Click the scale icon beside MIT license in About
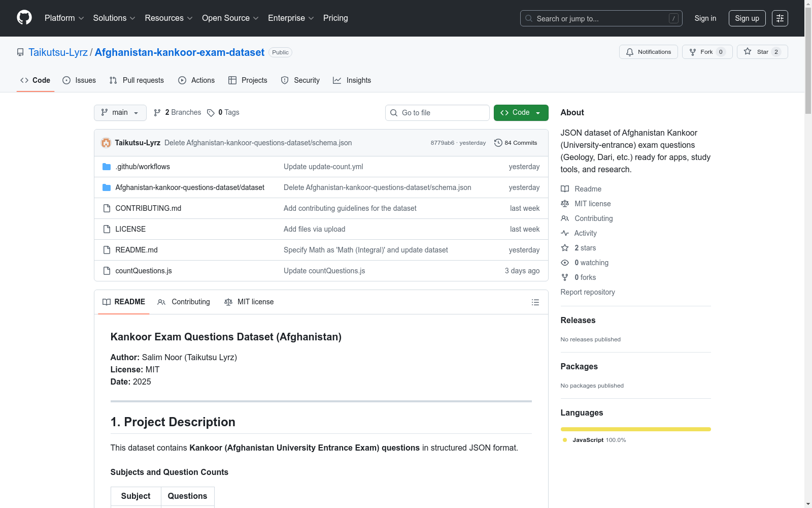 click(565, 204)
